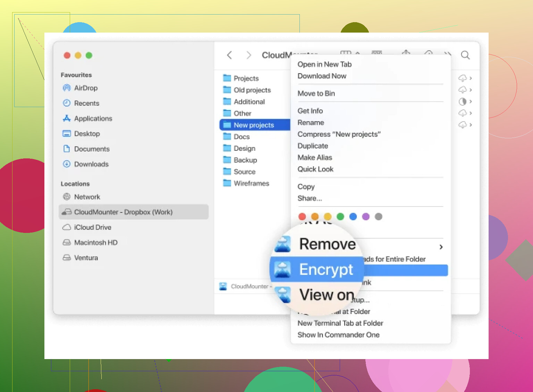
Task: Click cloud status icon for Old projects row
Action: click(x=463, y=90)
